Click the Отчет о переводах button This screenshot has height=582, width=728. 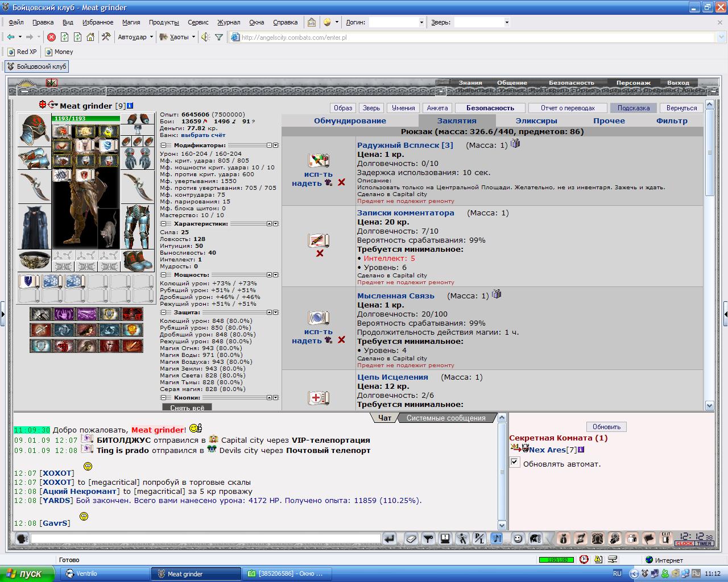568,108
